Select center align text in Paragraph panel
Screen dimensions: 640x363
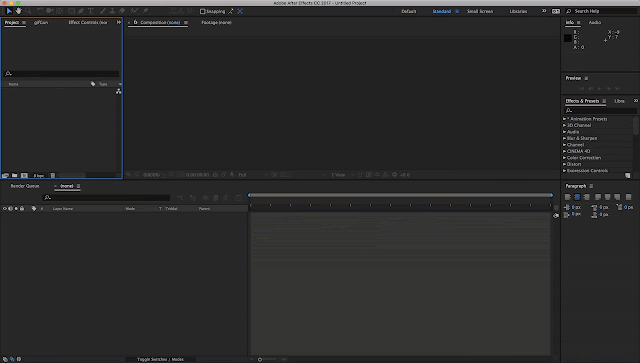577,197
